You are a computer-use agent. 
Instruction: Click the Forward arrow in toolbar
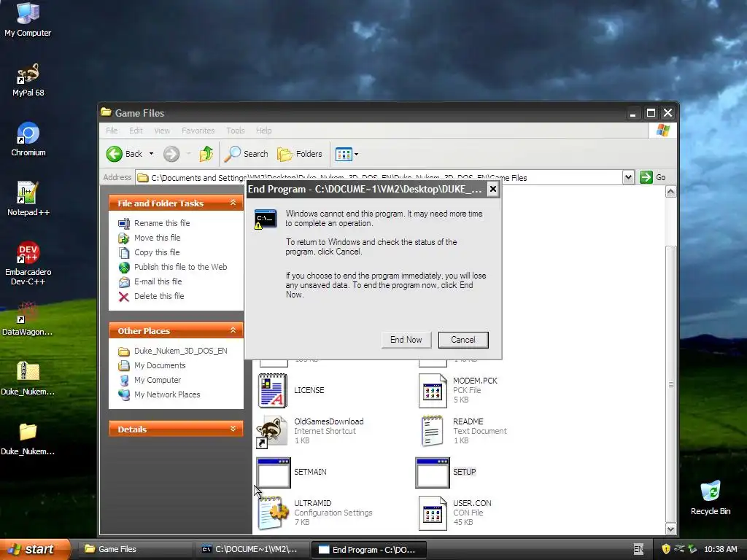point(171,154)
